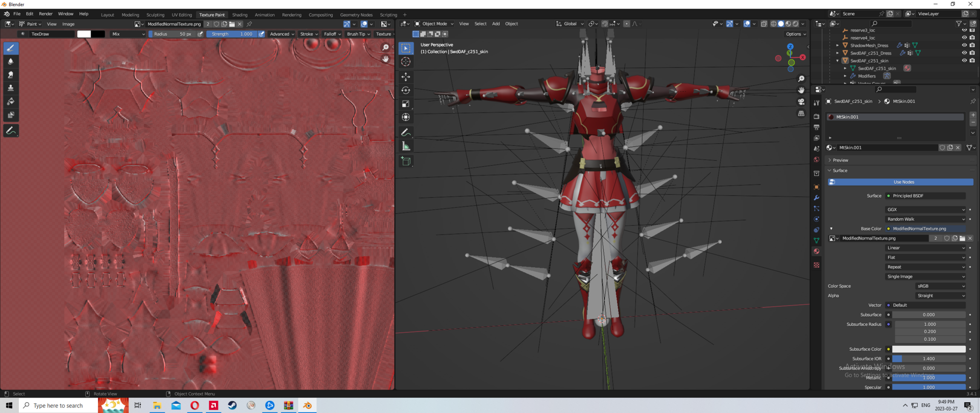Open the Mix blend mode dropdown
The height and width of the screenshot is (413, 980).
coord(128,34)
